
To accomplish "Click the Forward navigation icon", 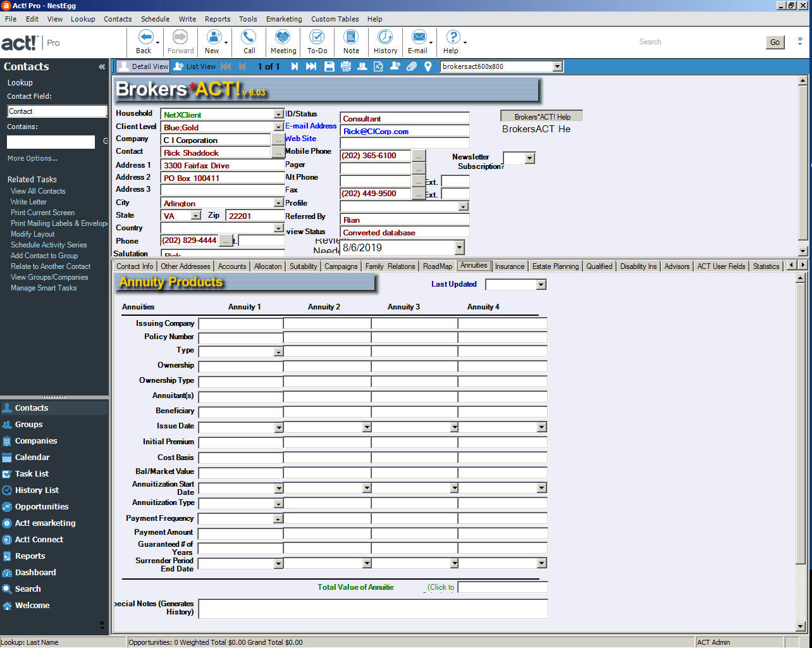I will [180, 37].
